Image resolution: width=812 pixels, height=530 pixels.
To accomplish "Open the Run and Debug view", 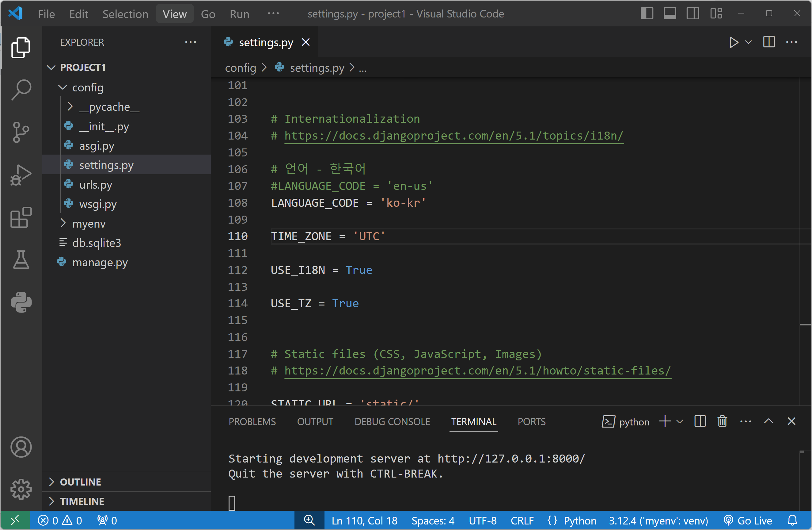I will (21, 175).
